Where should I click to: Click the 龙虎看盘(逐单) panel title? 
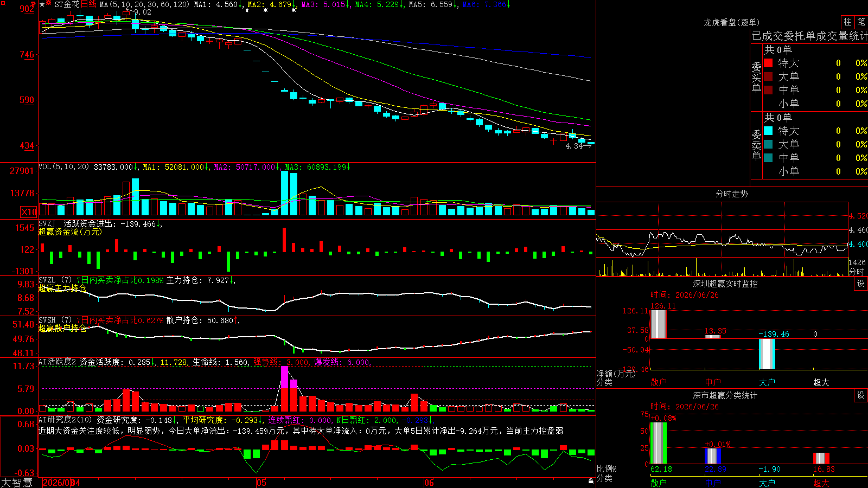(731, 22)
